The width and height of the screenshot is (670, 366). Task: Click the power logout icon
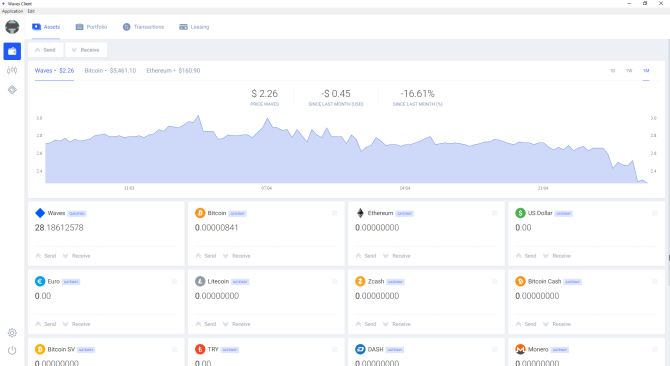click(12, 351)
